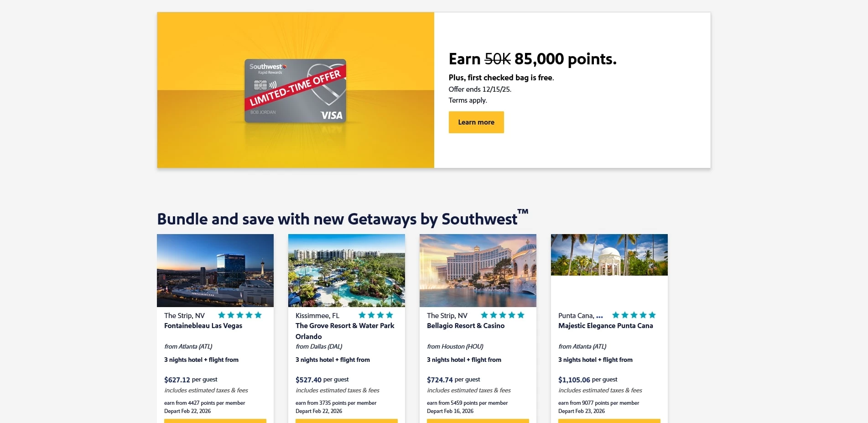Open the Fontainebleau Las Vegas hotel link

pos(203,325)
